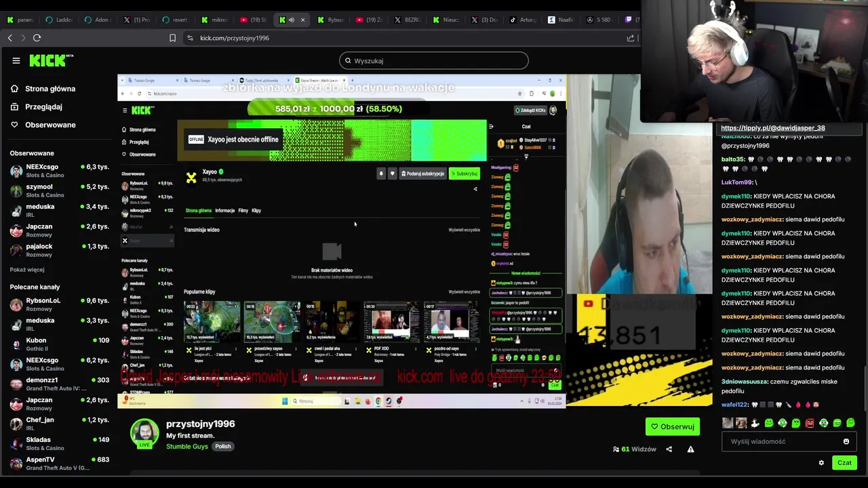
Task: Click the Wyszukaj search field
Action: coord(434,60)
